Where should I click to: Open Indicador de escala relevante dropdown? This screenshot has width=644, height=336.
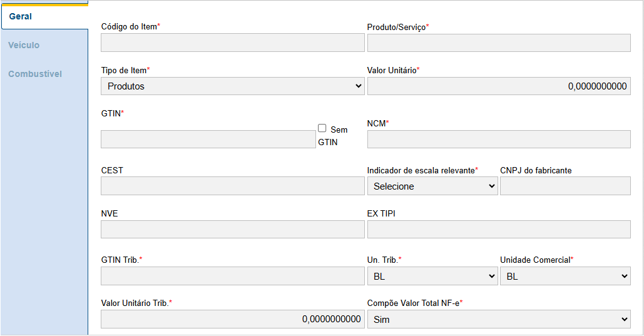432,186
